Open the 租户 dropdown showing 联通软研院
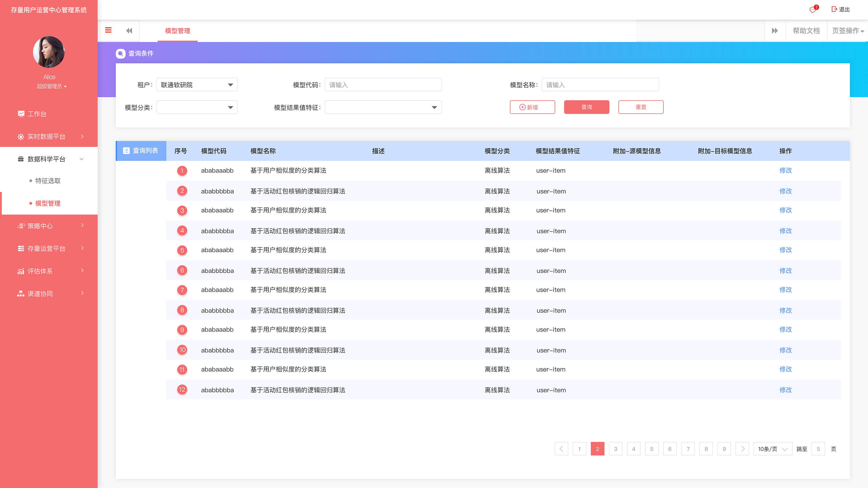This screenshot has width=868, height=488. (x=197, y=85)
